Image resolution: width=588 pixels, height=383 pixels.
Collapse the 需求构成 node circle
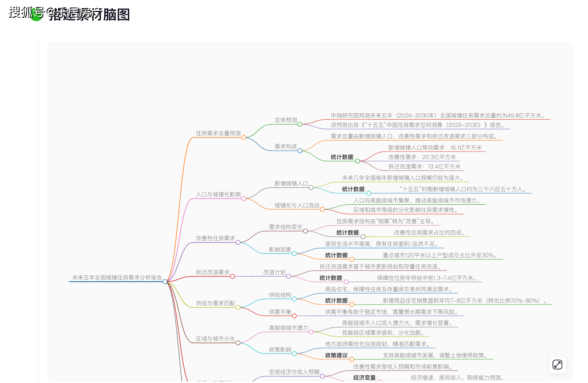(x=300, y=151)
